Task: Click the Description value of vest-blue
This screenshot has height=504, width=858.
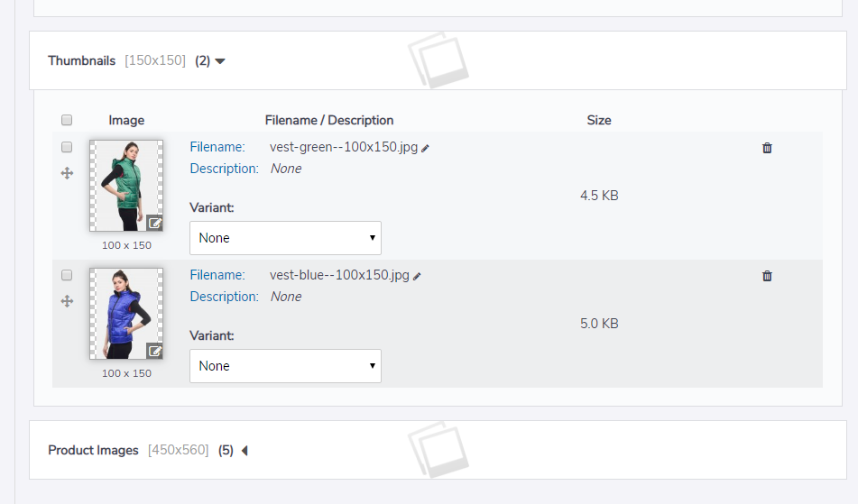Action: coord(286,297)
